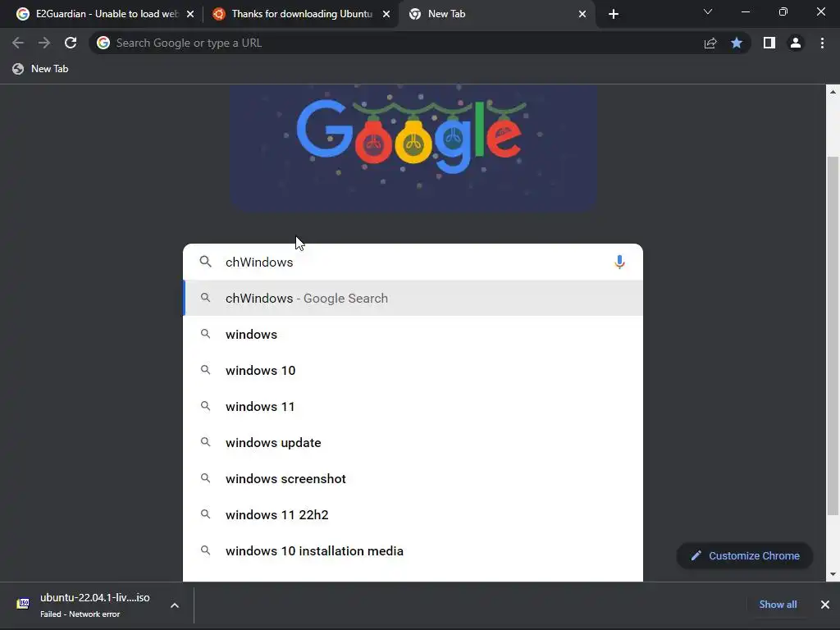This screenshot has width=840, height=630.
Task: Go back with the back arrow
Action: (18, 43)
